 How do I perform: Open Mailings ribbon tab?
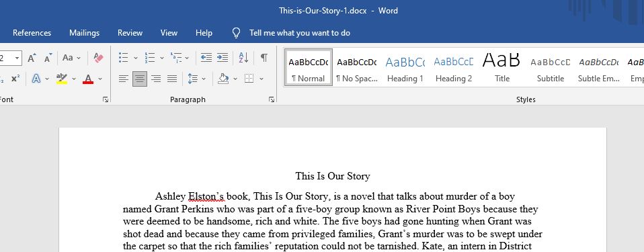tap(84, 33)
